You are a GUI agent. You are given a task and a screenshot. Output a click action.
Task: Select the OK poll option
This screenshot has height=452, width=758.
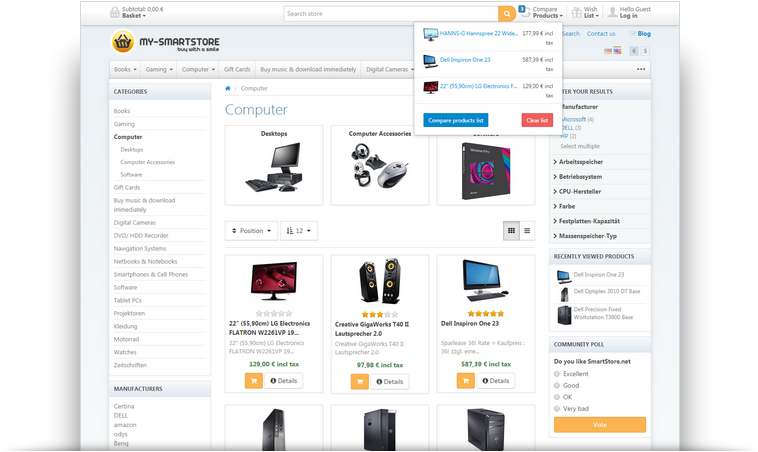pos(557,397)
